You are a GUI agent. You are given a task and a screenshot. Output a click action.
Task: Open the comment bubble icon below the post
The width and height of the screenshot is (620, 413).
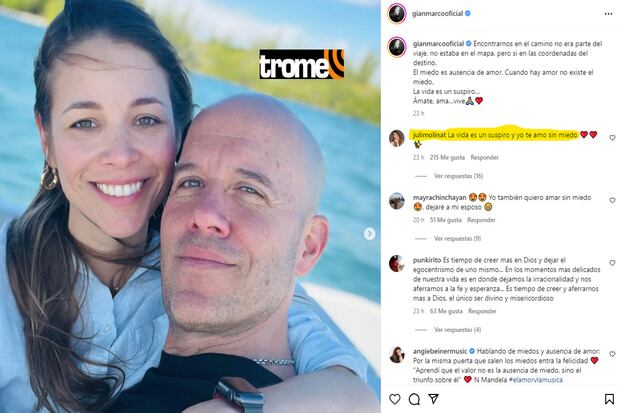(414, 399)
